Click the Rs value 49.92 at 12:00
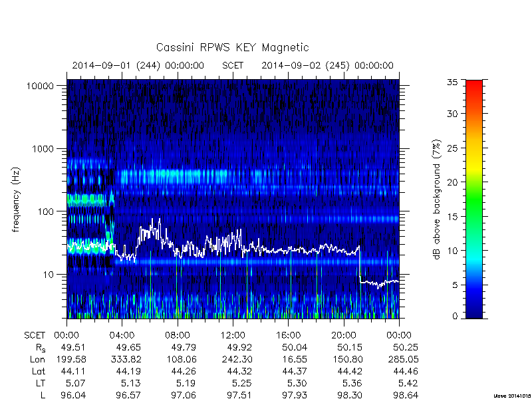This screenshot has width=532, height=399. click(x=239, y=347)
